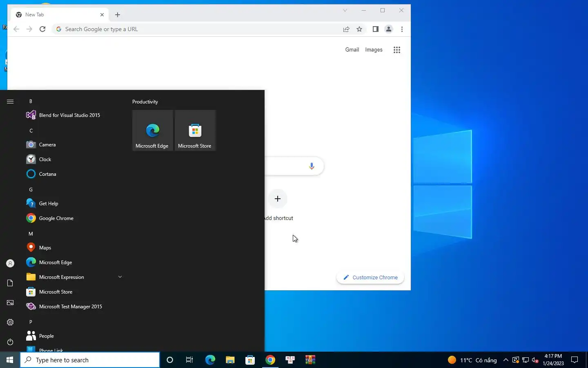Image resolution: width=588 pixels, height=368 pixels.
Task: Jump to letter P section header
Action: pos(31,322)
